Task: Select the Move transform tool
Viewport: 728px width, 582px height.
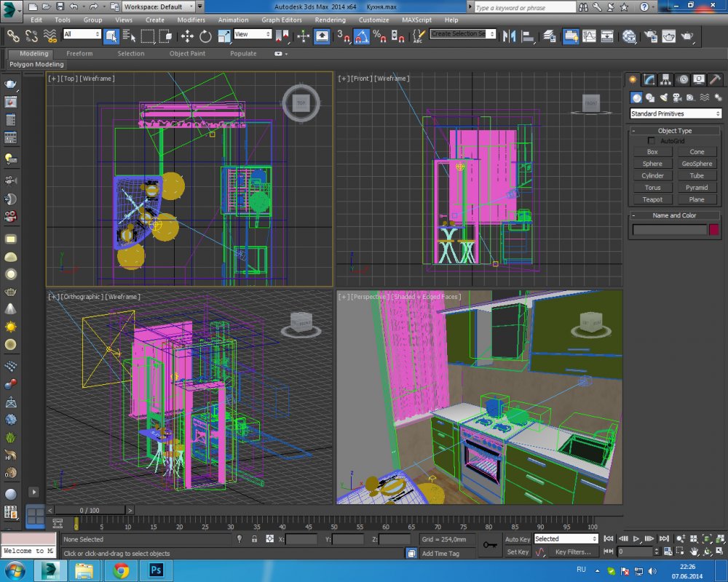Action: (187, 35)
